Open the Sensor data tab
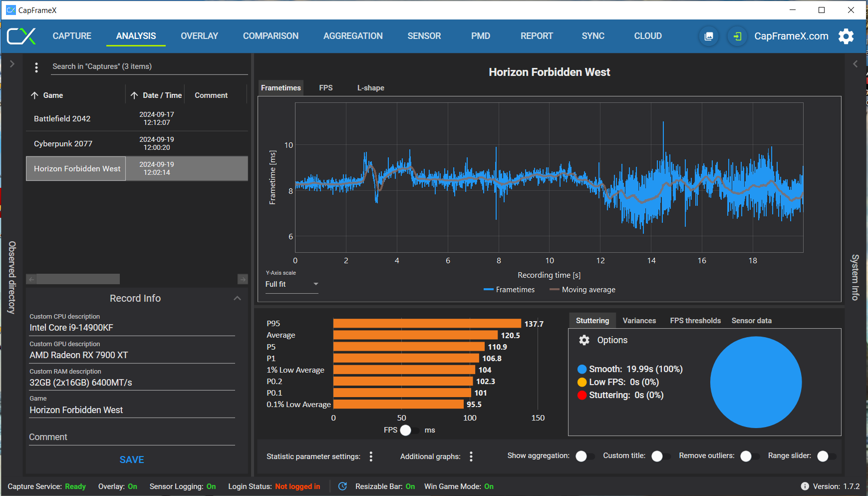The image size is (868, 496). coord(752,321)
